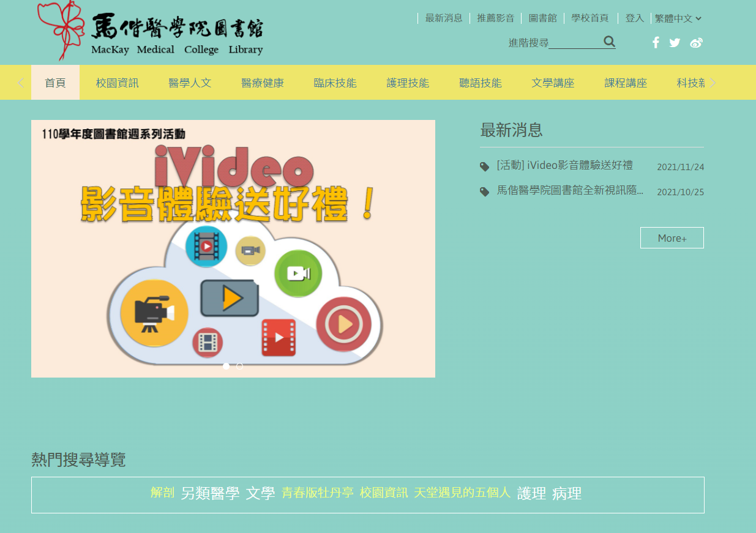Open the 醫學人文 category tab
The image size is (756, 533).
click(190, 83)
